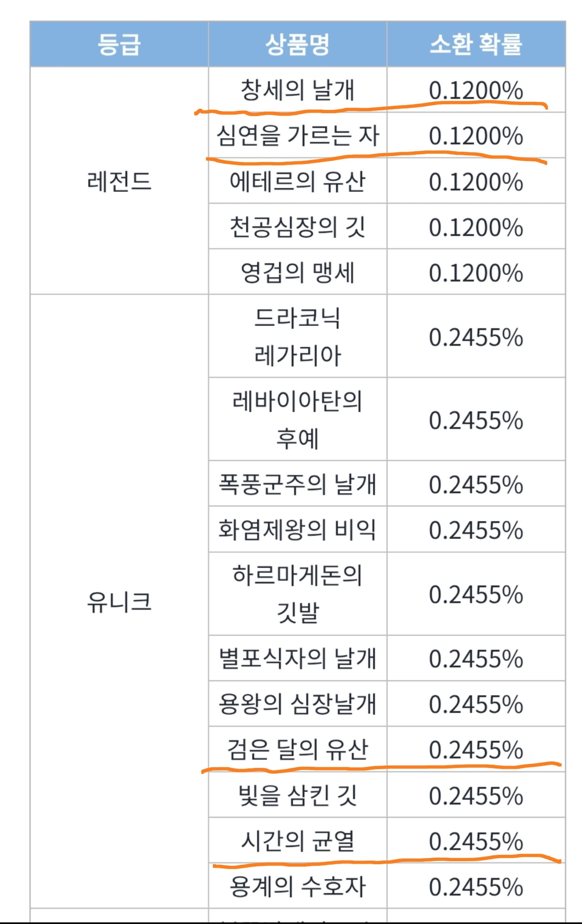The image size is (582, 924).
Task: Tap the 검은 달의 유산 item name
Action: pos(297,749)
